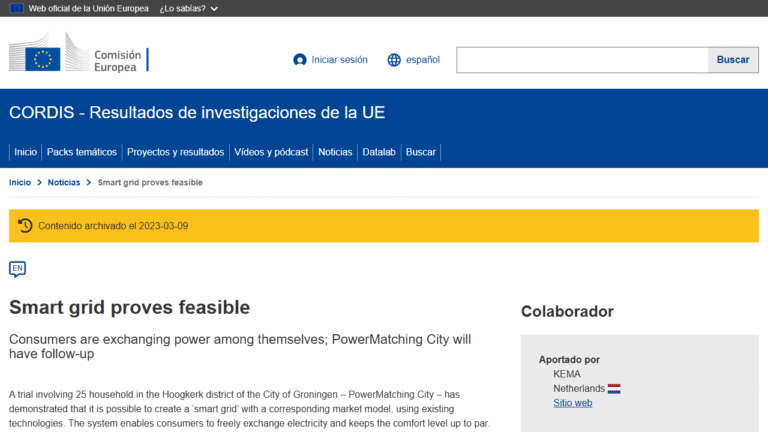Open the español language selector
The width and height of the screenshot is (768, 432).
[x=422, y=60]
